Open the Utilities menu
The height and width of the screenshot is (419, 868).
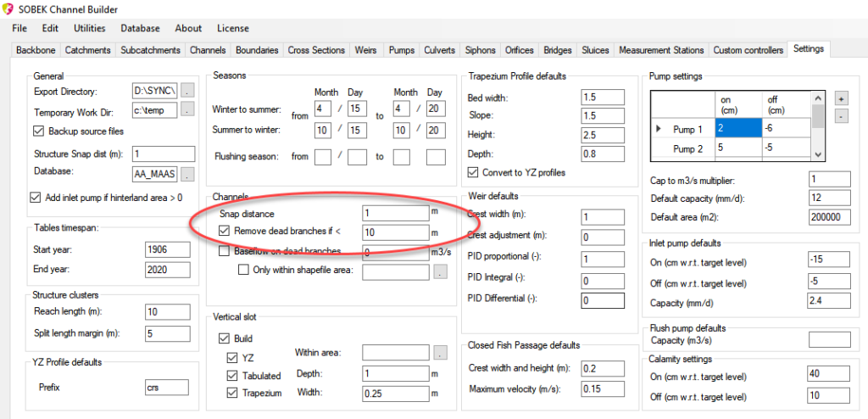coord(89,28)
